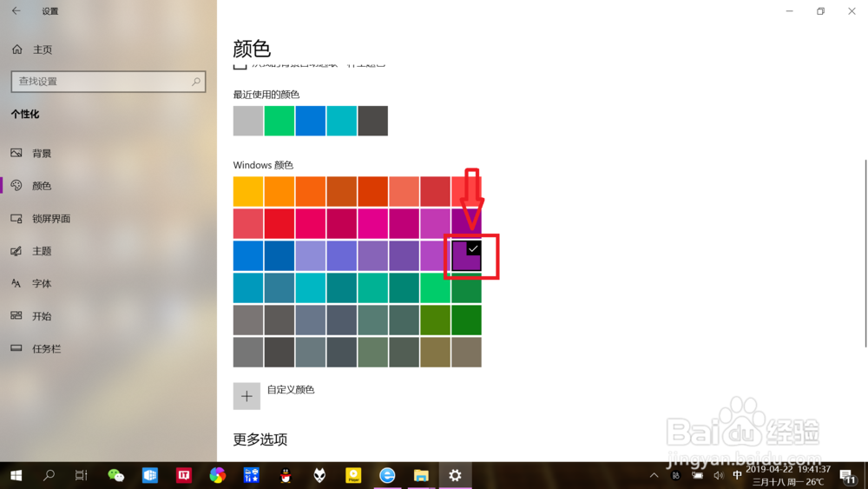Launch Internet Explorer from the taskbar
The width and height of the screenshot is (868, 489).
387,475
